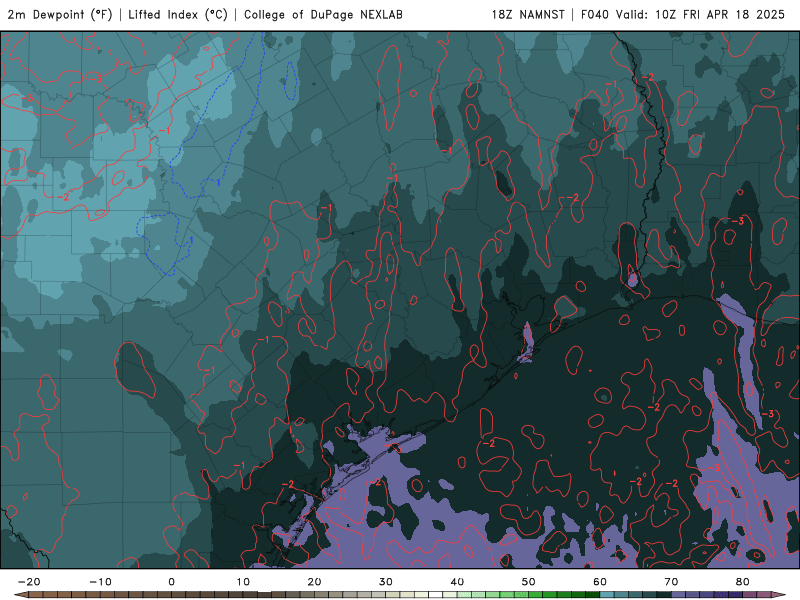This screenshot has width=800, height=600.
Task: Click the 60 label on color scale
Action: click(600, 582)
